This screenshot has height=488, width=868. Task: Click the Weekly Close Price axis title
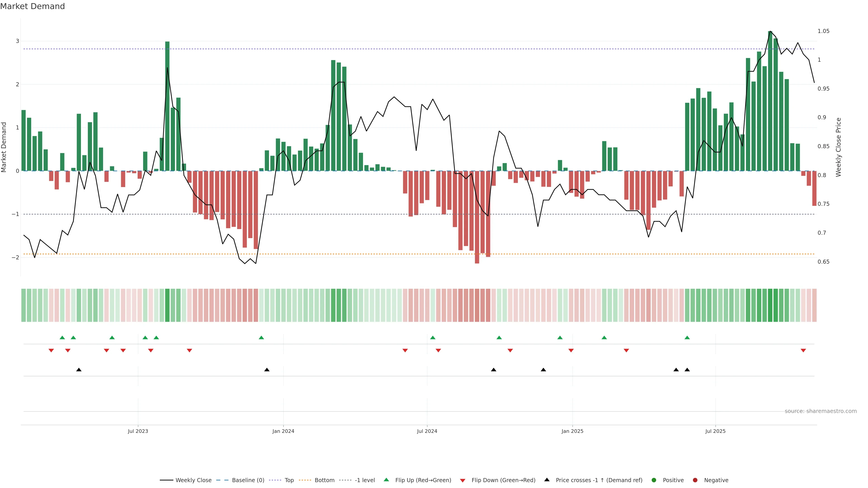coord(838,147)
